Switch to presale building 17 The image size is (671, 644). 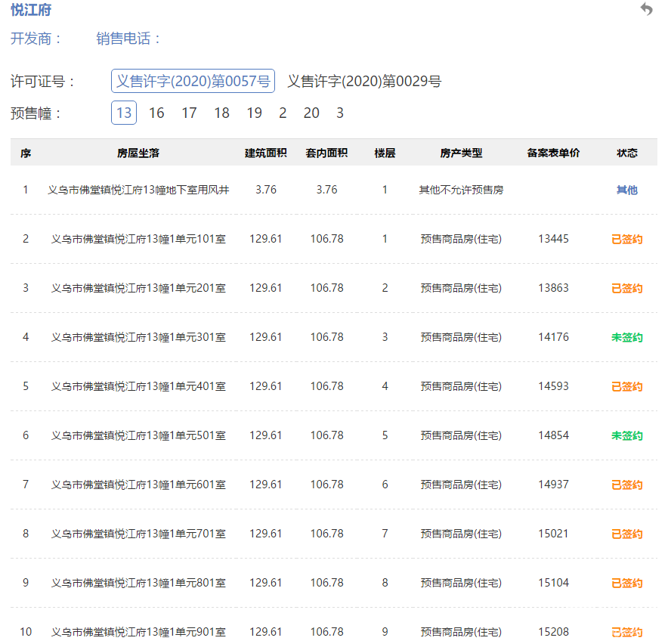tap(189, 113)
